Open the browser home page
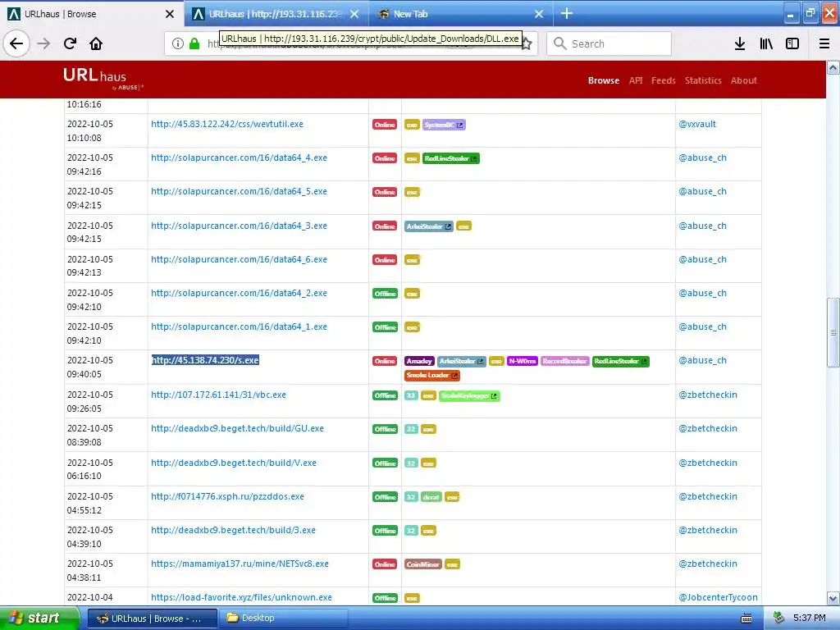The height and width of the screenshot is (630, 840). tap(96, 43)
